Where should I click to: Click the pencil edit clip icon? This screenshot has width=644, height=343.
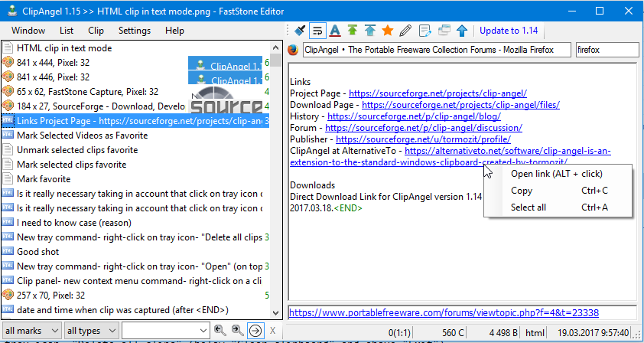coord(405,31)
